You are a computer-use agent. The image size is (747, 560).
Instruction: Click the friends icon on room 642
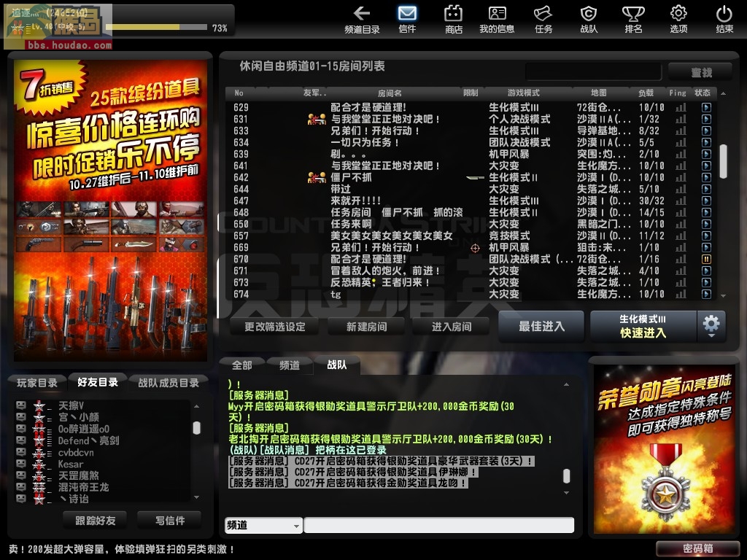[x=317, y=178]
